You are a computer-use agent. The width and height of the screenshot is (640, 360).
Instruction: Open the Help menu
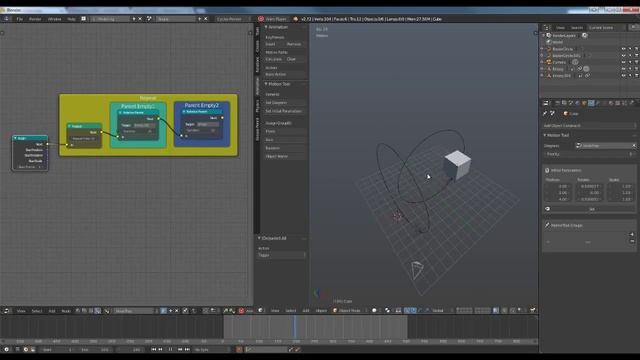point(71,19)
